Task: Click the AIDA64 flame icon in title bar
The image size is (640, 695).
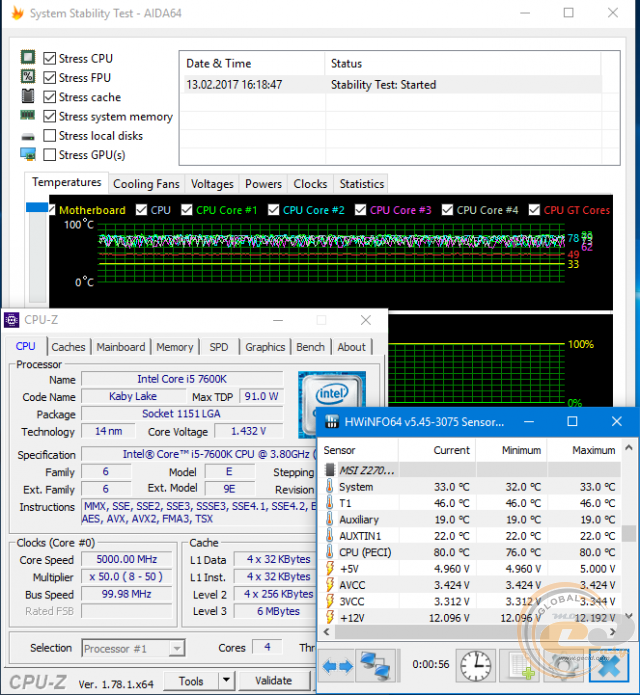Action: (x=17, y=13)
